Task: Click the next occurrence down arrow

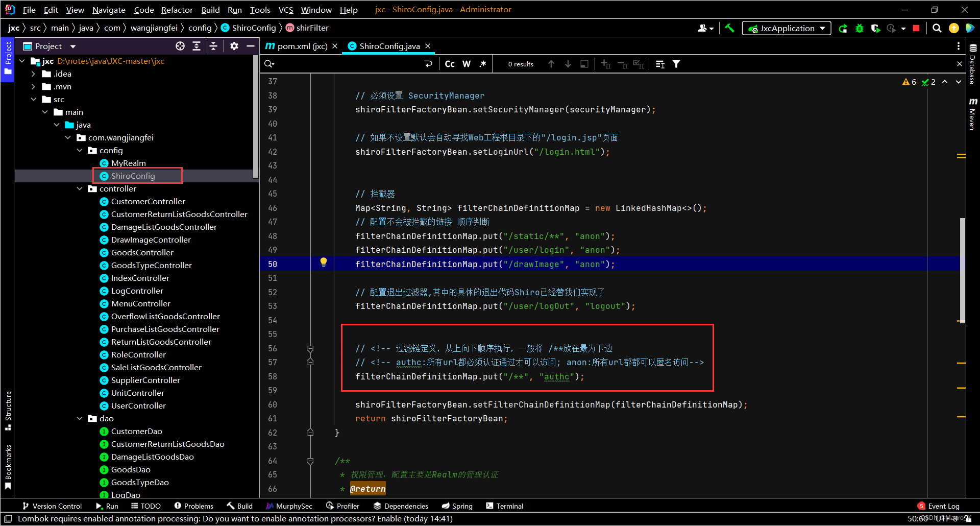Action: [x=568, y=64]
